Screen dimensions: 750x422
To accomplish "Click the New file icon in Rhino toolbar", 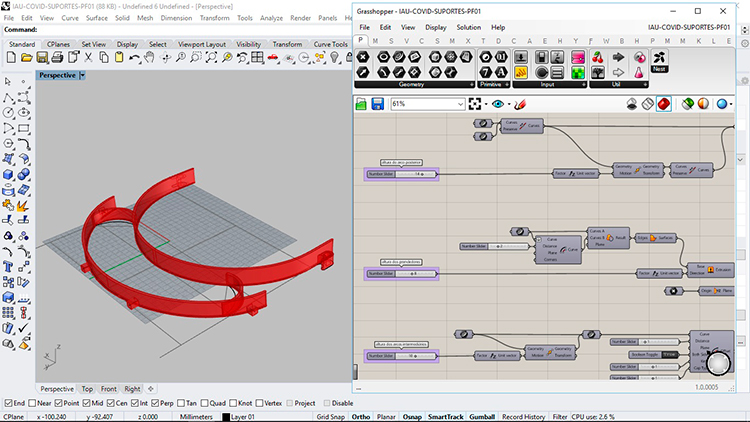I will click(x=11, y=58).
